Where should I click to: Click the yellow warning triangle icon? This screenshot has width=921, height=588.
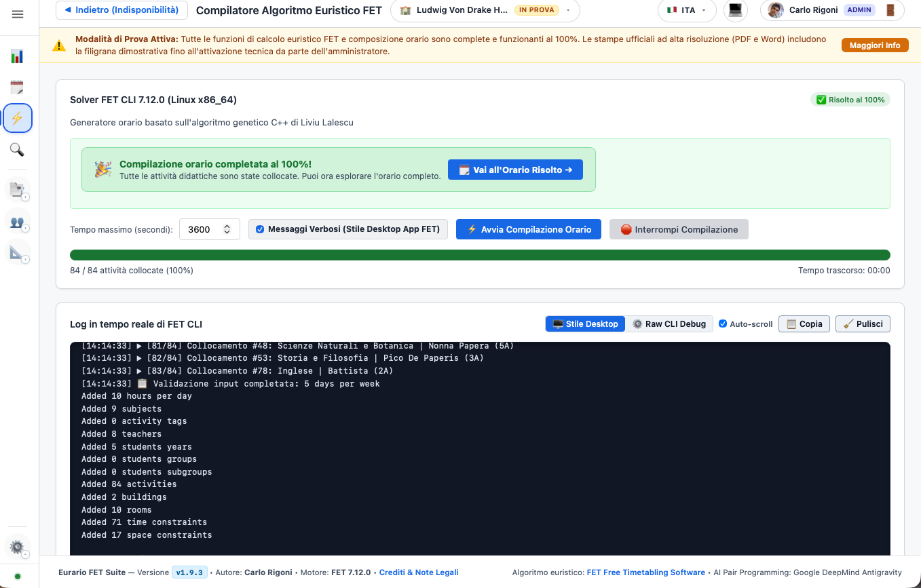[60, 45]
